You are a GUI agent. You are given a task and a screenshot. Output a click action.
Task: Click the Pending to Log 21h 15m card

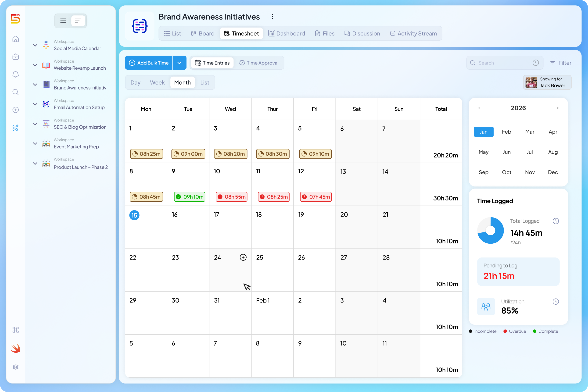518,271
